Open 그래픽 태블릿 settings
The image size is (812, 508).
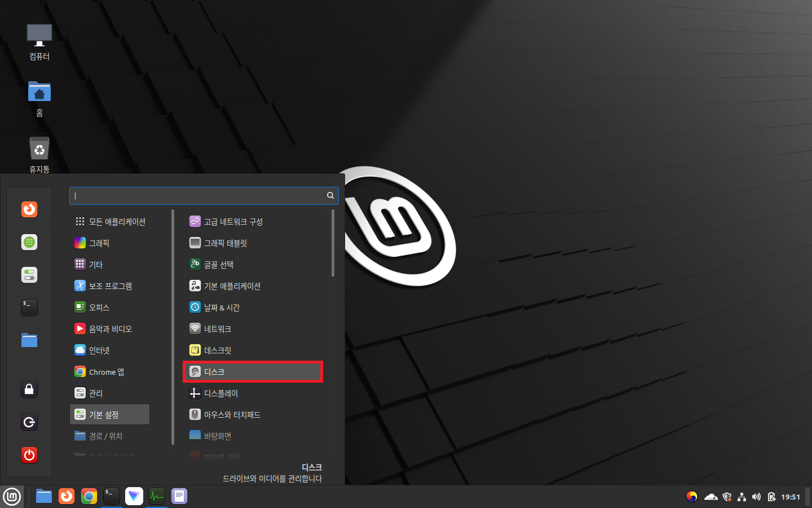coord(253,243)
